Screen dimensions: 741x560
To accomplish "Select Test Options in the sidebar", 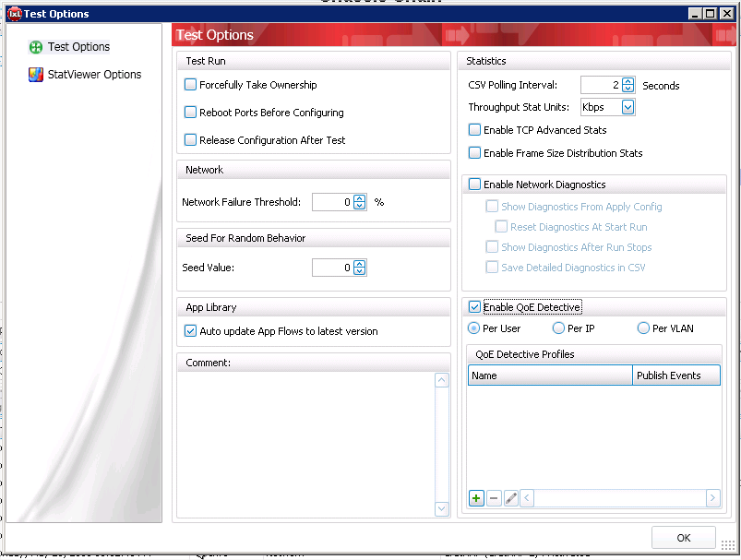I will (69, 47).
